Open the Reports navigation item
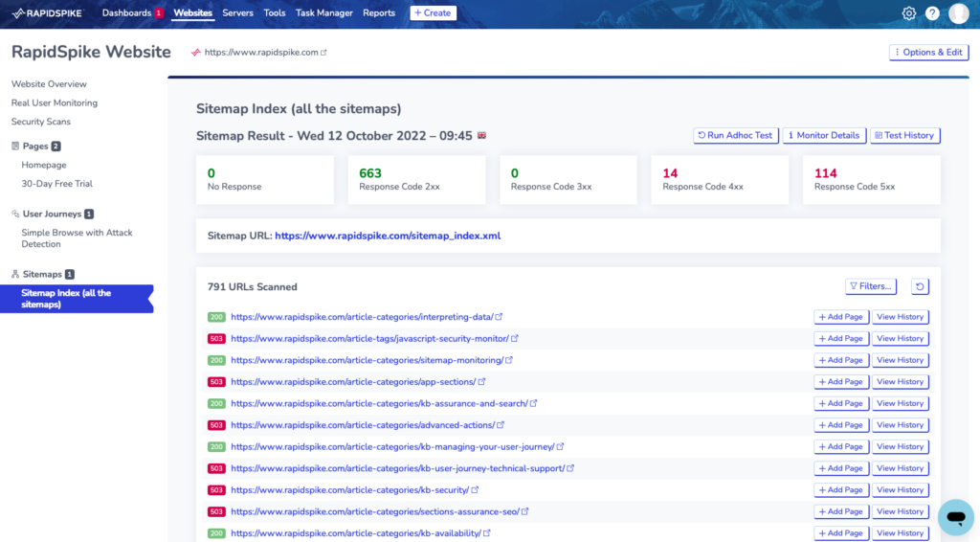The height and width of the screenshot is (542, 980). [x=379, y=13]
